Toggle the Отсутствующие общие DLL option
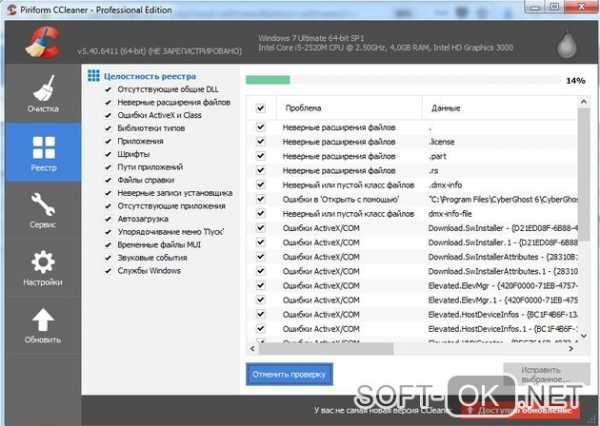Image resolution: width=600 pixels, height=426 pixels. (x=108, y=90)
